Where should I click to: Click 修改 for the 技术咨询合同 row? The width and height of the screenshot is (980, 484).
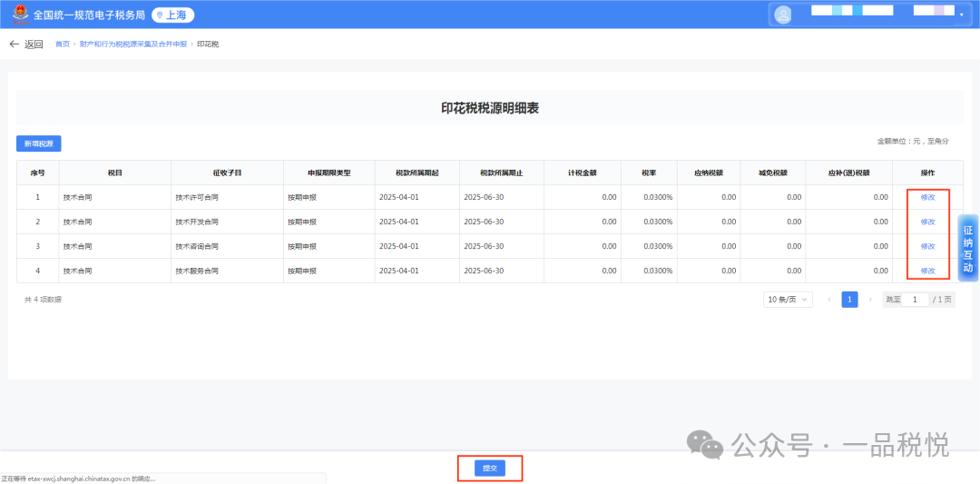click(x=927, y=246)
